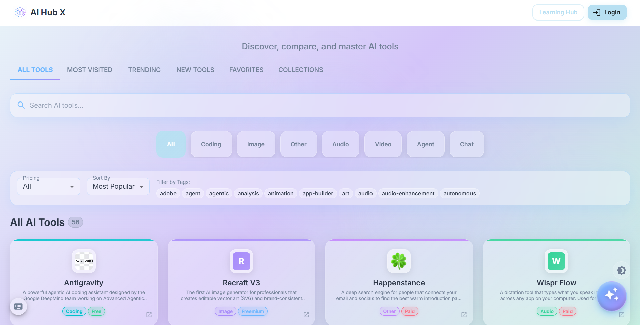Image resolution: width=644 pixels, height=325 pixels.
Task: Click the Login button
Action: [607, 12]
